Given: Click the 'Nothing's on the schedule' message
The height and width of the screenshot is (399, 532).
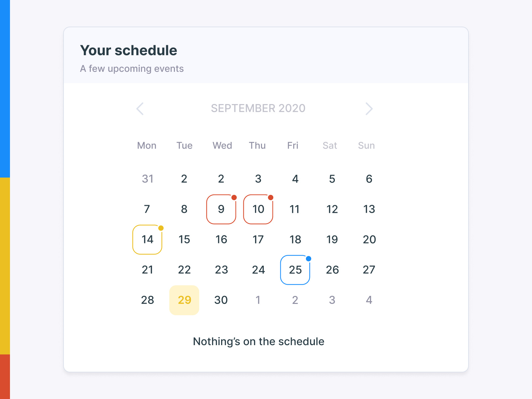Looking at the screenshot, I should pos(258,341).
